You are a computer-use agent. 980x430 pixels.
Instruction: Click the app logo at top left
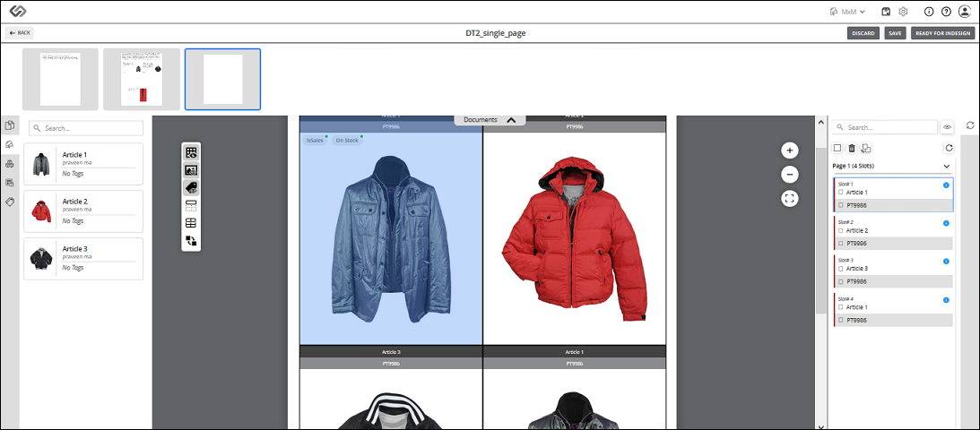point(18,12)
